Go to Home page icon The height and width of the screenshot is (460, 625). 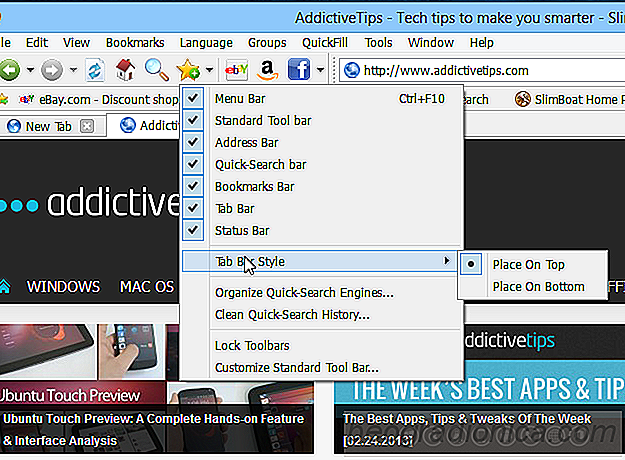[x=125, y=70]
